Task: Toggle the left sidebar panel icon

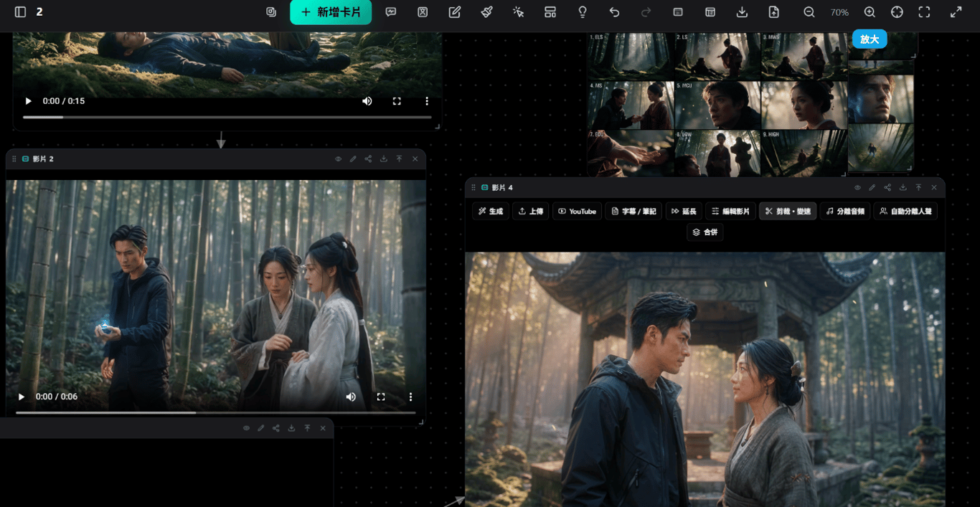Action: (20, 12)
